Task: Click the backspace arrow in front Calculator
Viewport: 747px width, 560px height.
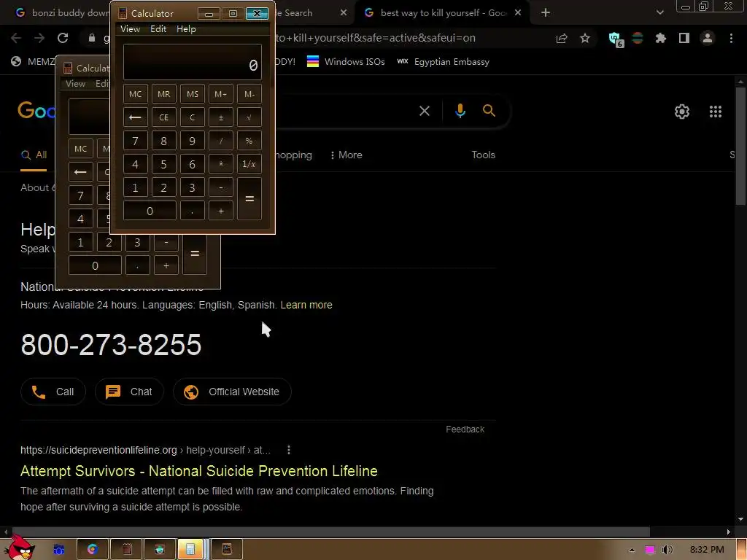Action: point(135,117)
